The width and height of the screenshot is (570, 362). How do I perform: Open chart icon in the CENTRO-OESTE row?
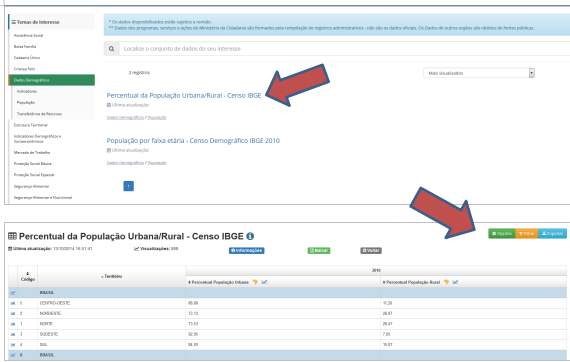[x=13, y=303]
